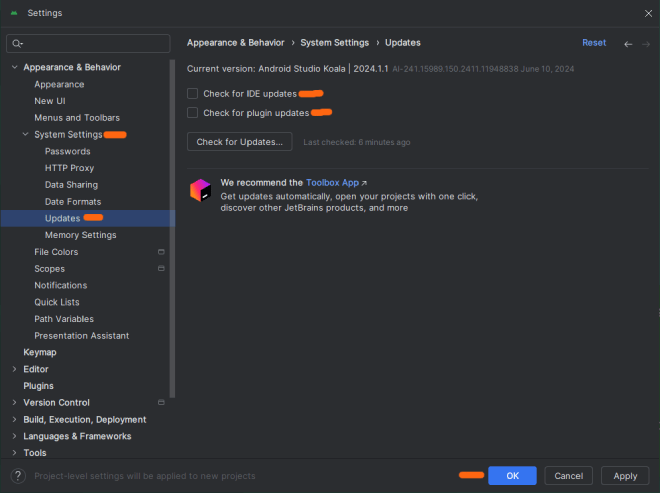Click the System Settings tree label
Screen dimensions: 660x493
pyautogui.click(x=68, y=134)
